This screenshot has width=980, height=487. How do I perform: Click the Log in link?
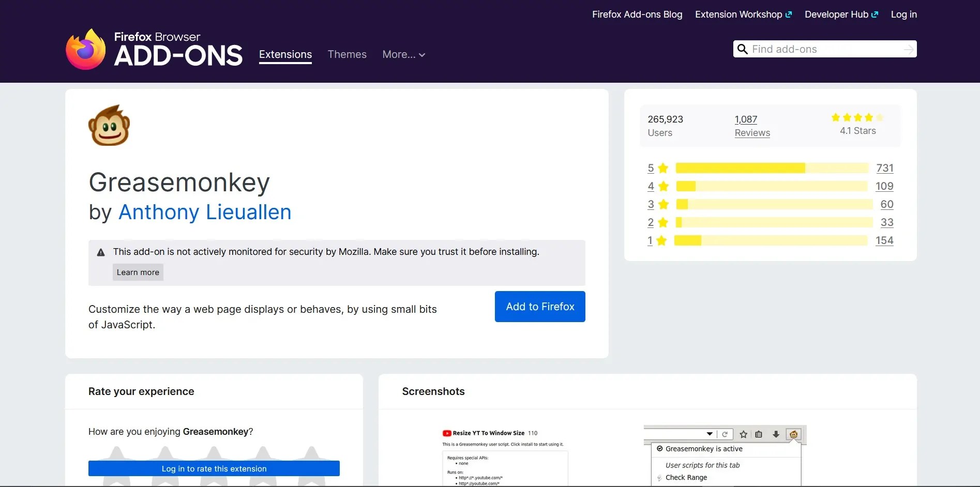[903, 14]
